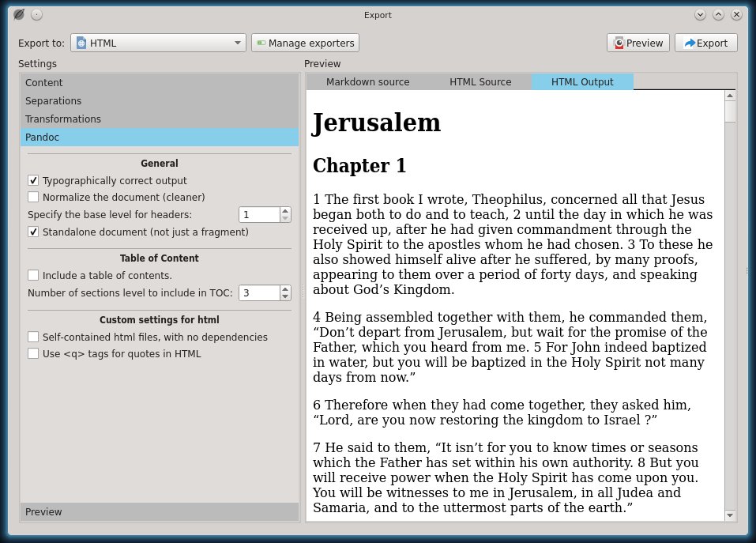Click the Preview button with the camera icon

coord(638,43)
